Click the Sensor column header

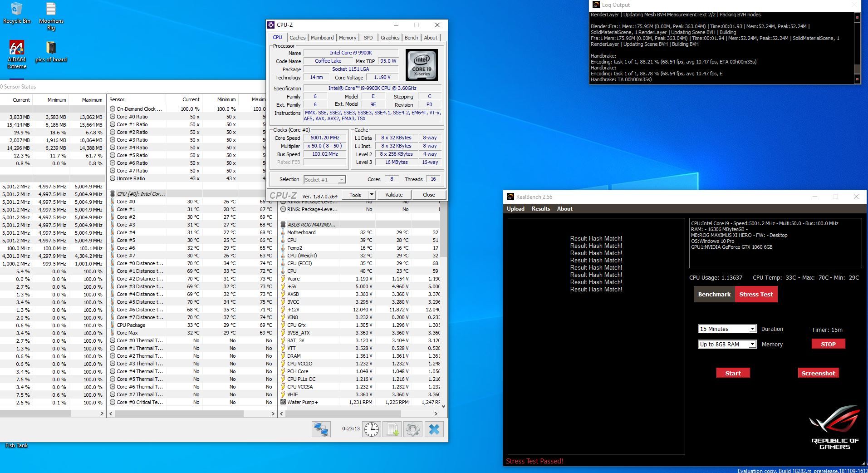137,99
